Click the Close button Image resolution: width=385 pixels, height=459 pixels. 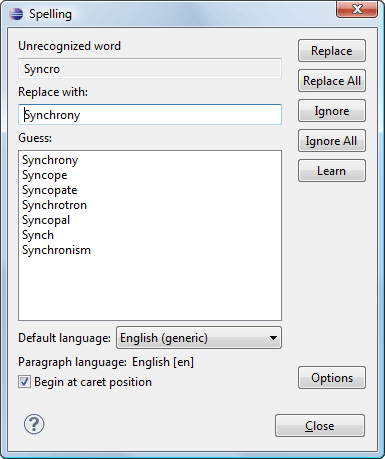320,426
